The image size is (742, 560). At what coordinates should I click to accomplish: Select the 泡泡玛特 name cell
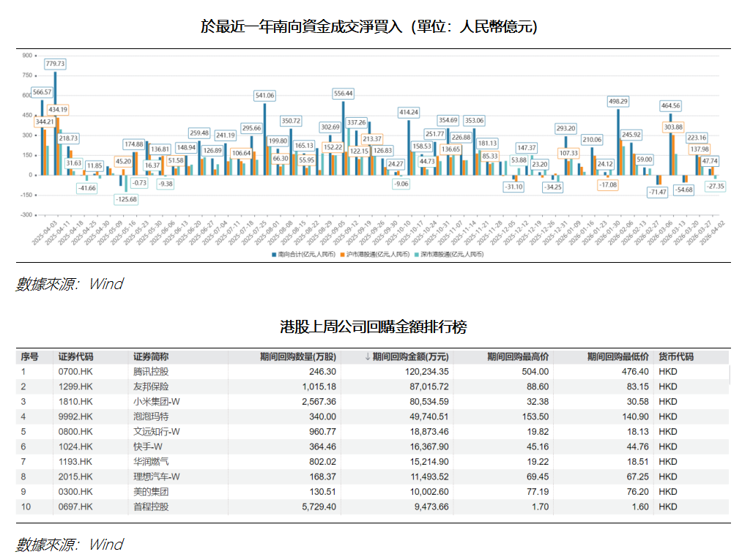[x=150, y=417]
